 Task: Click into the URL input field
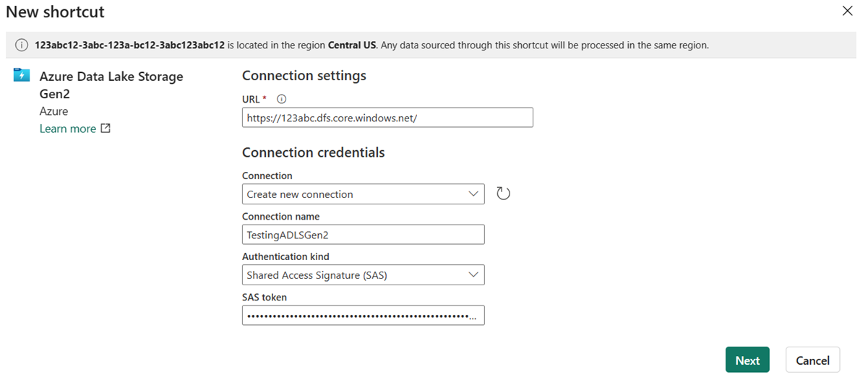pos(387,118)
